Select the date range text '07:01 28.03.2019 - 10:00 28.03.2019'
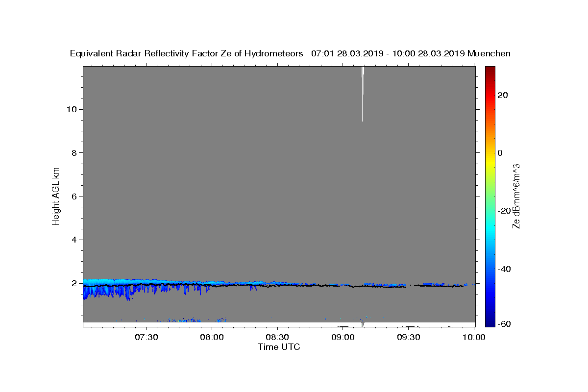 click(x=388, y=54)
